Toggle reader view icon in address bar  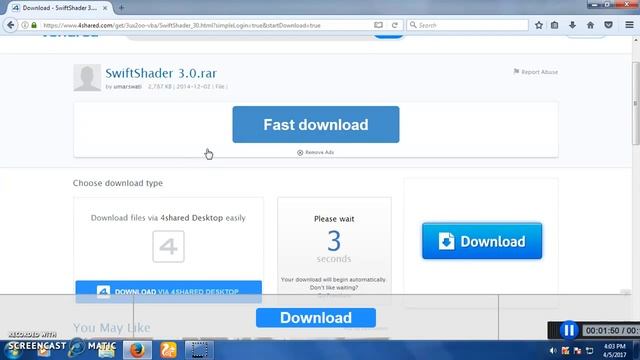(378, 25)
